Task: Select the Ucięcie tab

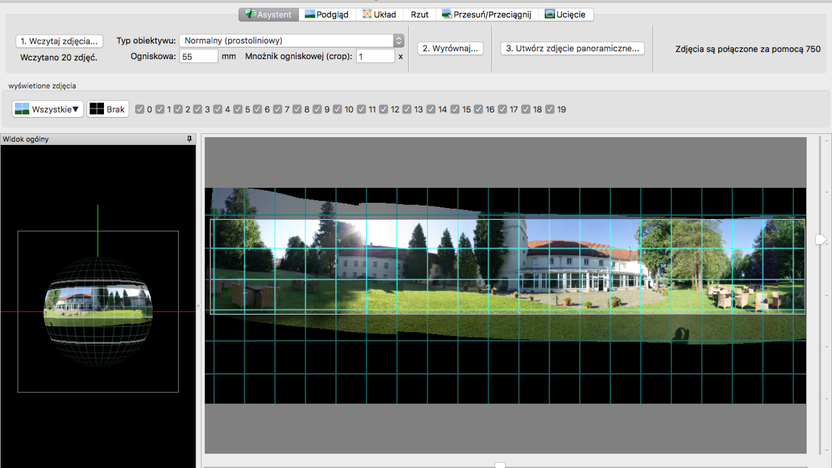Action: click(x=566, y=14)
